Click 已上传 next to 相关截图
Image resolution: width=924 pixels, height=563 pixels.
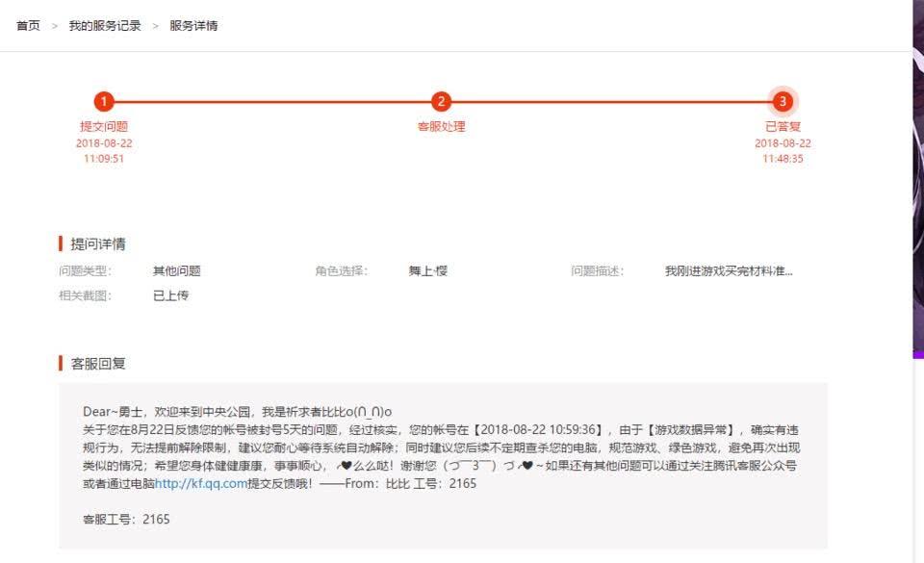(x=170, y=295)
